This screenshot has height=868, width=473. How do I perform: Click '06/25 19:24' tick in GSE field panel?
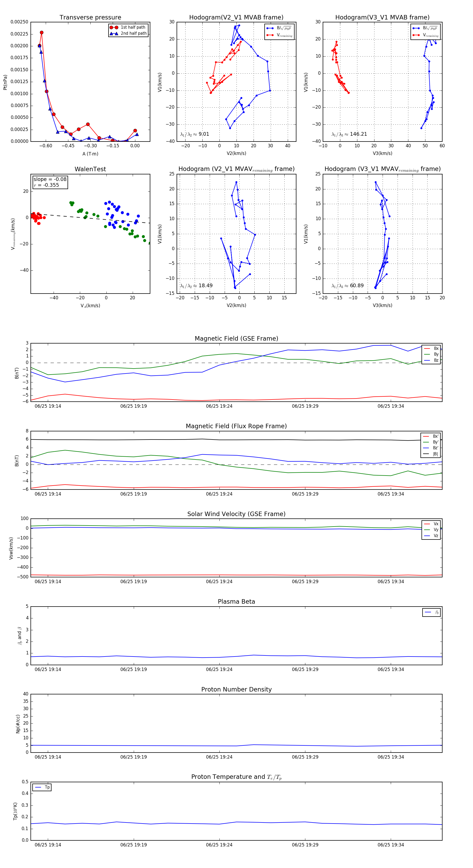[219, 406]
